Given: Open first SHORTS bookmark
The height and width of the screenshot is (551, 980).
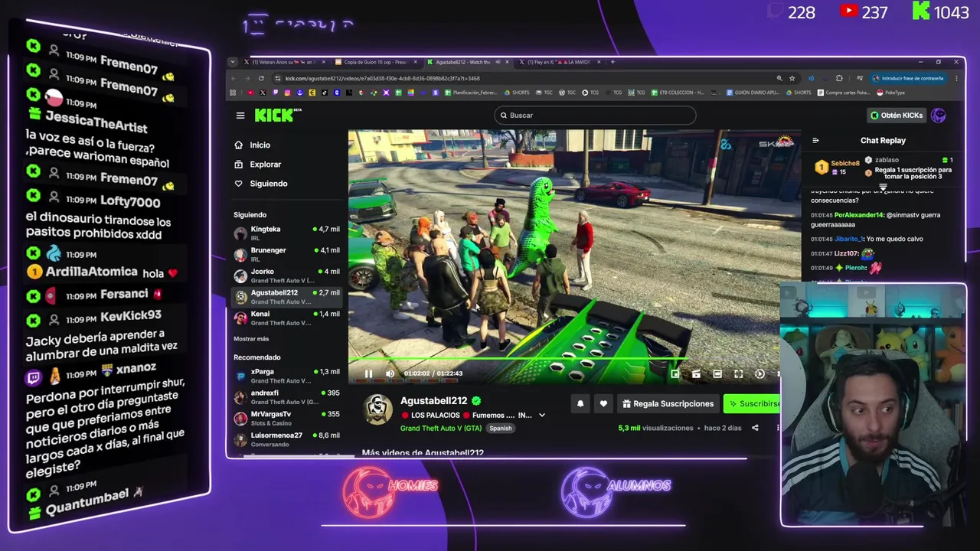Looking at the screenshot, I should click(517, 93).
